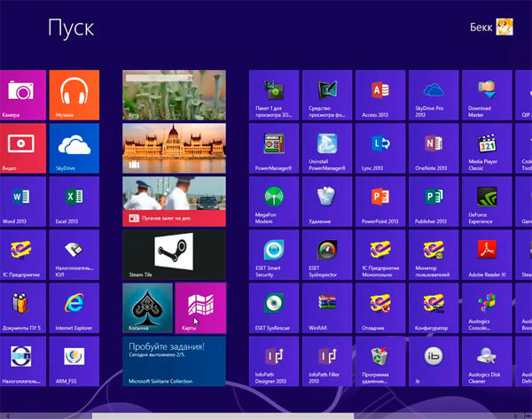Launch the Steam Tile
Screen dimensions: 532x419
click(174, 254)
